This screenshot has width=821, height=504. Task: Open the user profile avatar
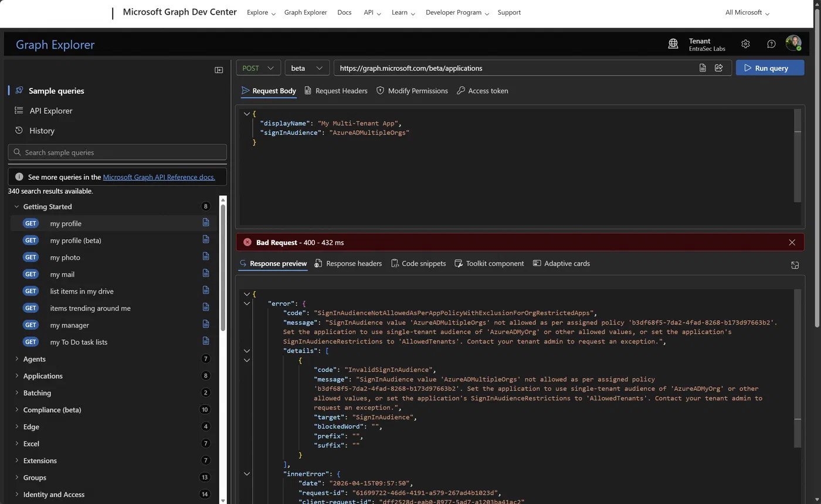[x=793, y=43]
